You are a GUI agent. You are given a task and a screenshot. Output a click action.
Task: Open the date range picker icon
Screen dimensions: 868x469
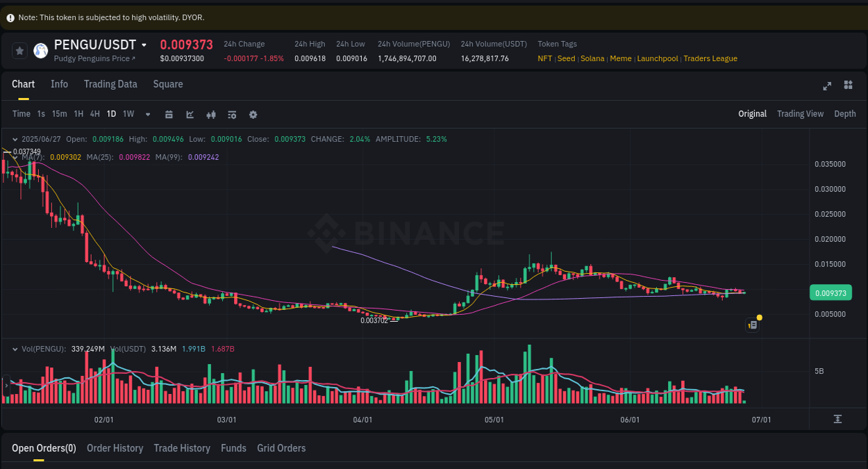(x=169, y=114)
